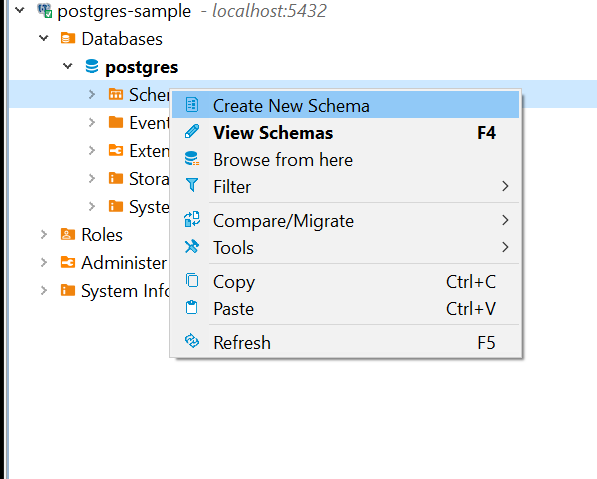Open the Tools submenu entry
The height and width of the screenshot is (479, 597).
(345, 247)
